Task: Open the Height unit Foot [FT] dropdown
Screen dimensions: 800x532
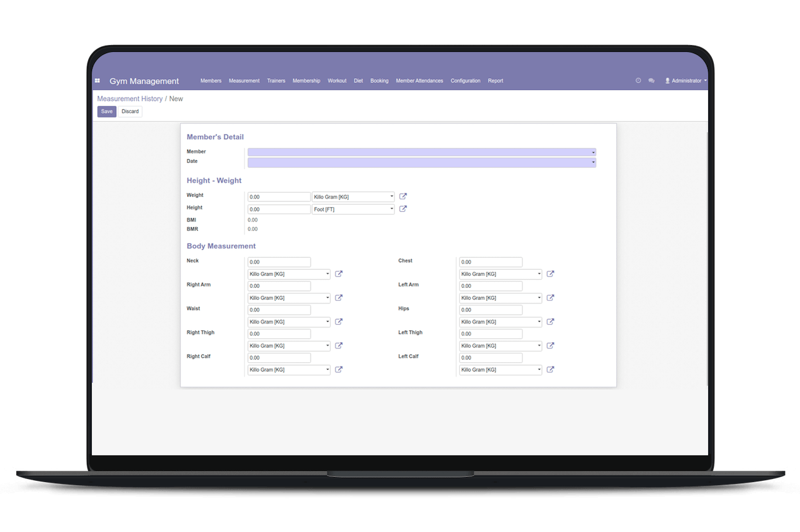Action: point(353,209)
